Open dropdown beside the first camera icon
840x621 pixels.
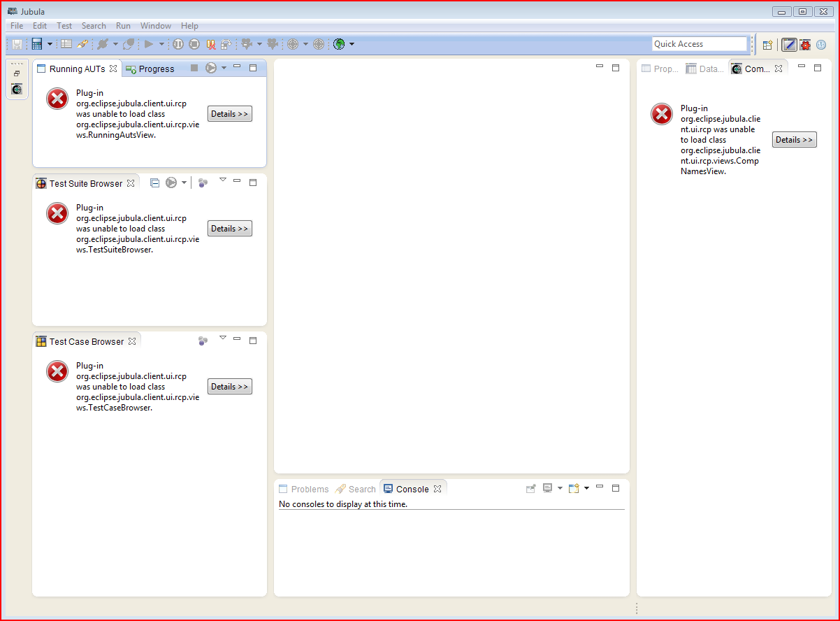coord(259,44)
